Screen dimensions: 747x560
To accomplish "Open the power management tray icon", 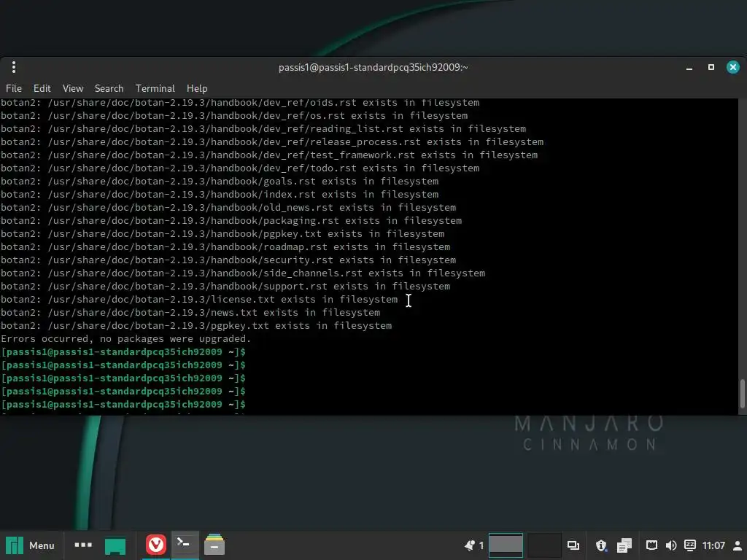I will point(690,545).
